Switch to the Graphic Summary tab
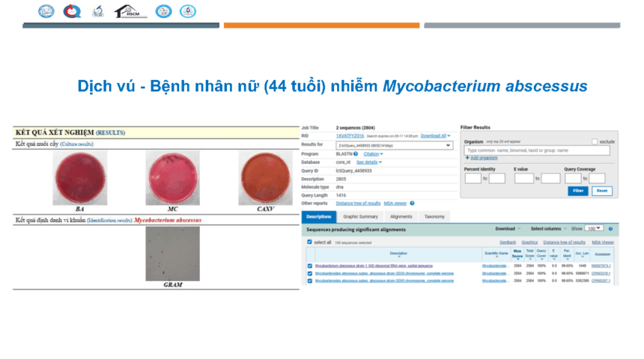 [x=360, y=217]
